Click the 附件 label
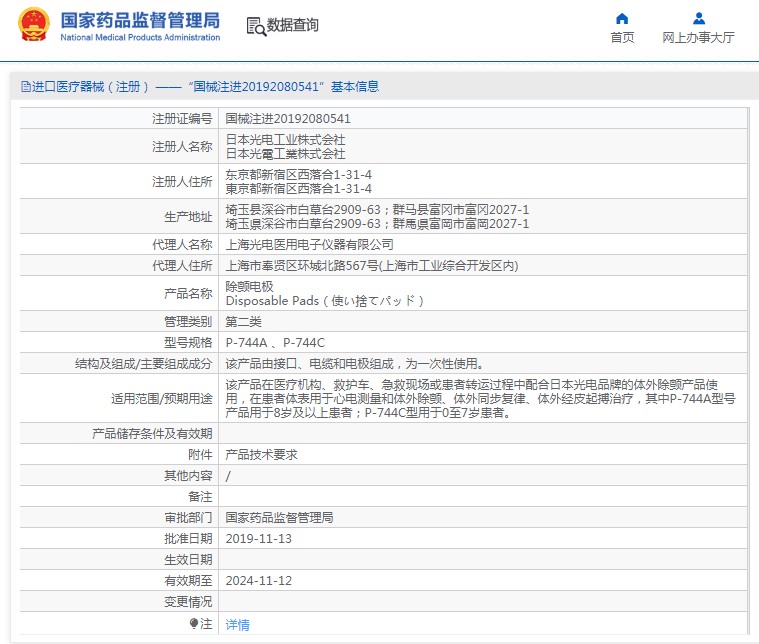The image size is (759, 644). (200, 455)
